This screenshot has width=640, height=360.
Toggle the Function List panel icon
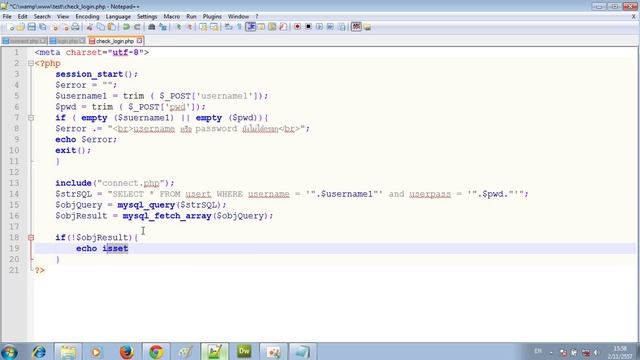coord(283,27)
